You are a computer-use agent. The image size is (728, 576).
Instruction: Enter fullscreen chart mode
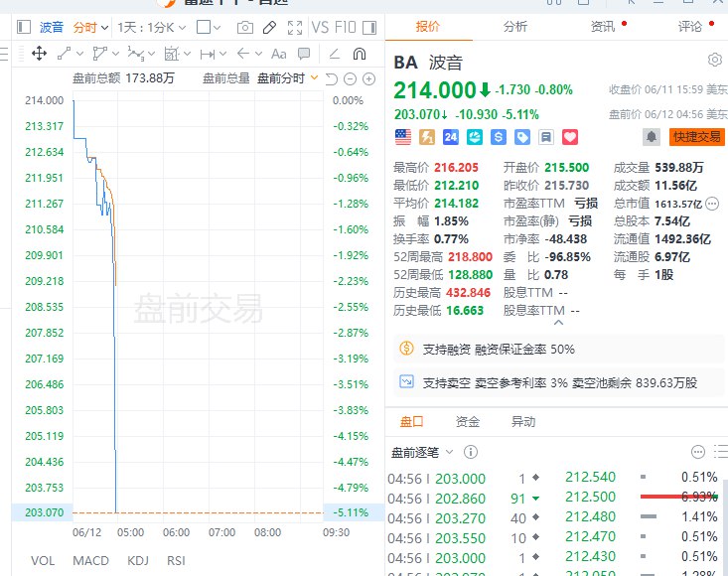(295, 28)
